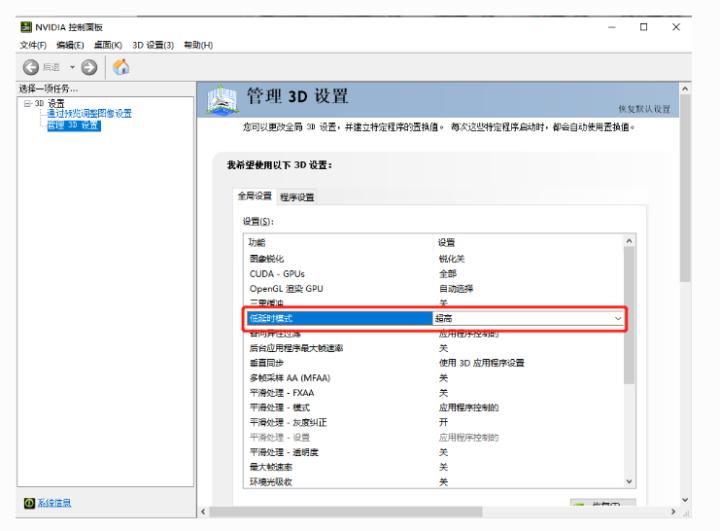Select the 平滑处理 - FXAA row
Image resolution: width=720 pixels, height=531 pixels.
tap(433, 393)
